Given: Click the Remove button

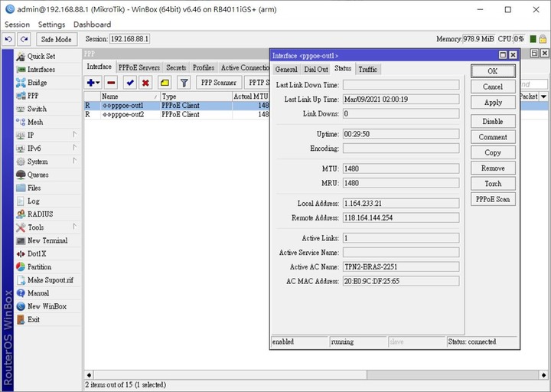Looking at the screenshot, I should [493, 168].
